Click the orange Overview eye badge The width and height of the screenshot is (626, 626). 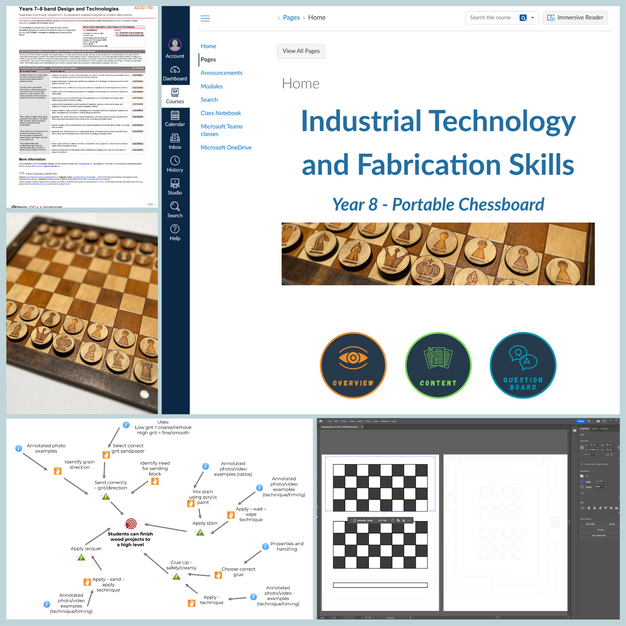353,365
